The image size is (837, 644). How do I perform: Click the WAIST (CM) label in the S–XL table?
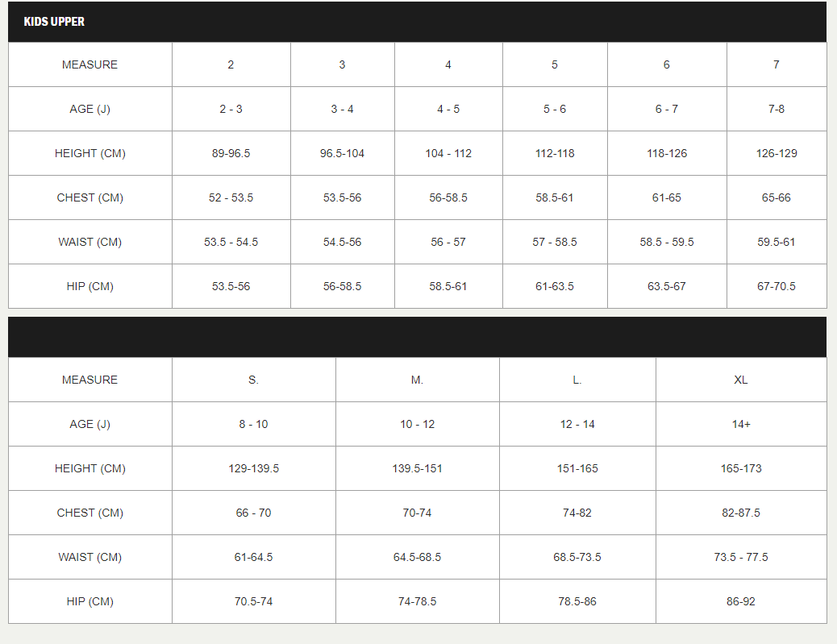90,557
